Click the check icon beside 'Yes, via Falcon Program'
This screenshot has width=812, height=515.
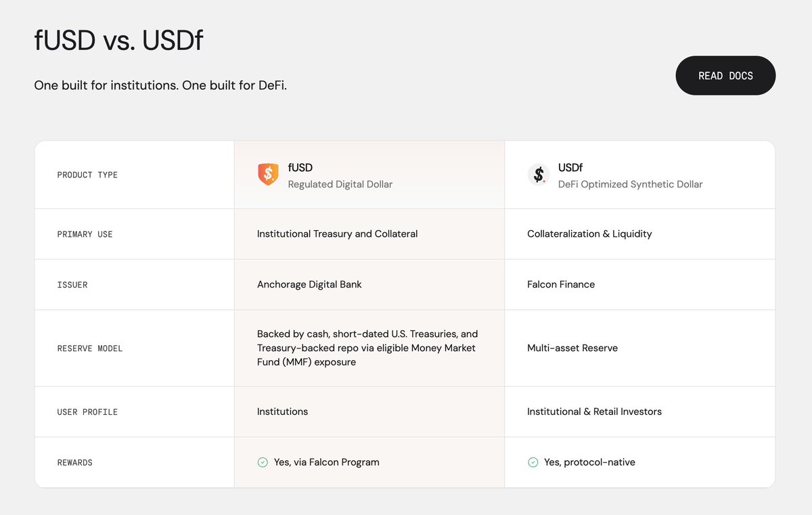[263, 462]
